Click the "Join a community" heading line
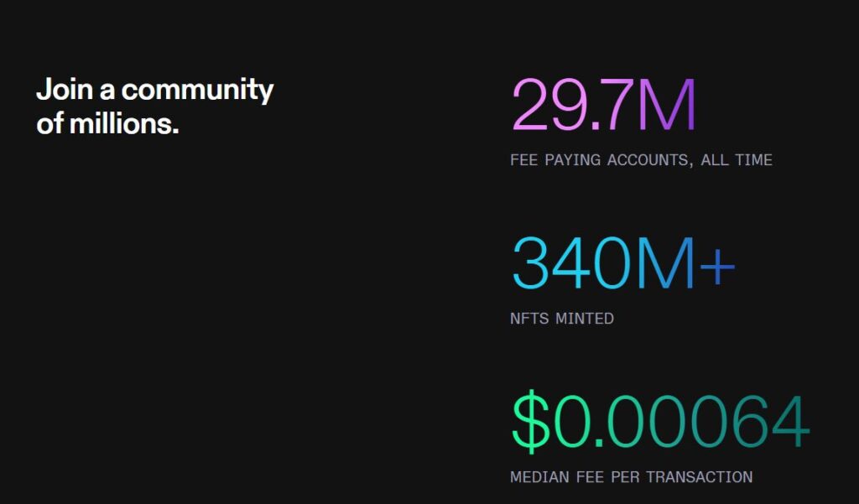 pyautogui.click(x=154, y=90)
